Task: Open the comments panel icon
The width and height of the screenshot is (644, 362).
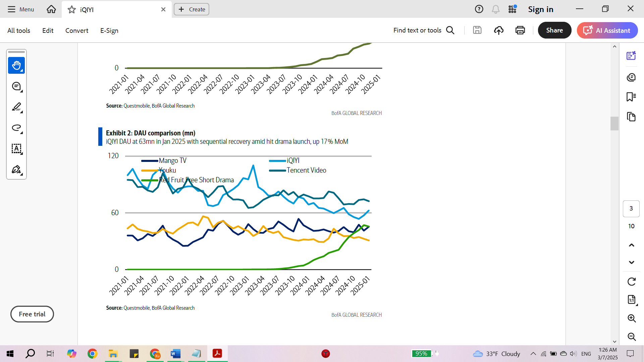Action: tap(631, 77)
